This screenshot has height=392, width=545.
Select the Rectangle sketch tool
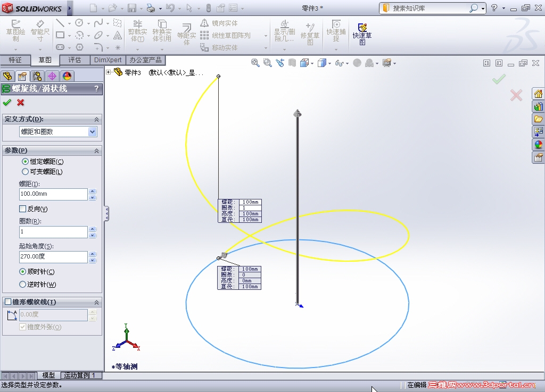tap(60, 35)
